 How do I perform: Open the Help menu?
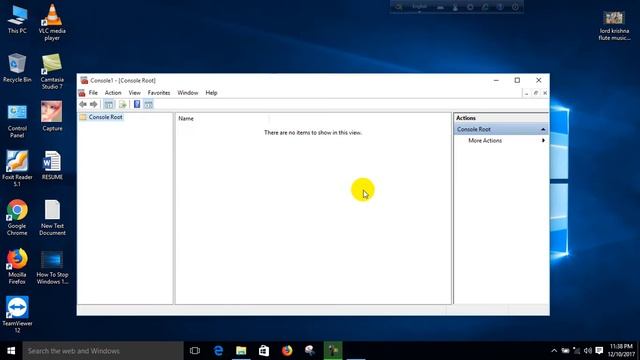211,93
